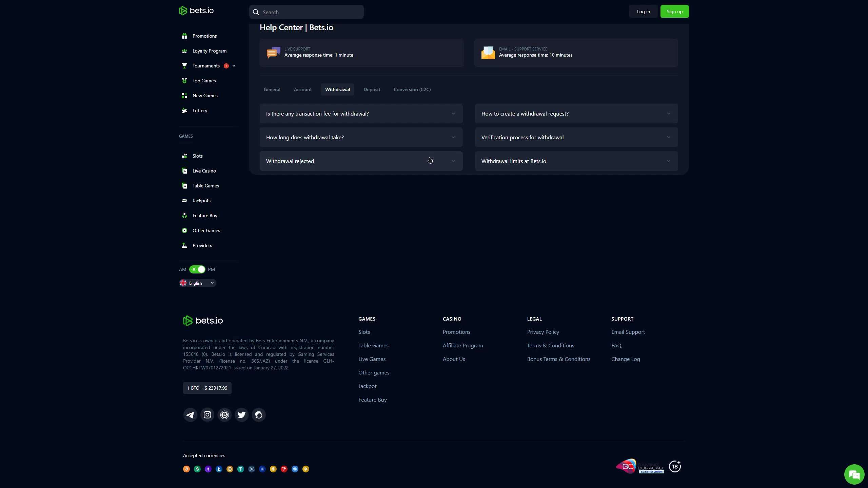
Task: Open Bonus Terms & Conditions link
Action: [559, 359]
